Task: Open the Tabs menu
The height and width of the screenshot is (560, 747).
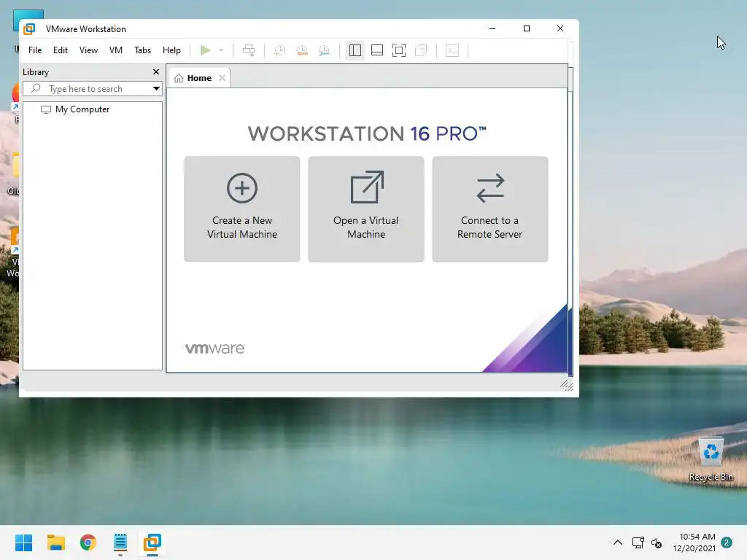Action: (142, 50)
